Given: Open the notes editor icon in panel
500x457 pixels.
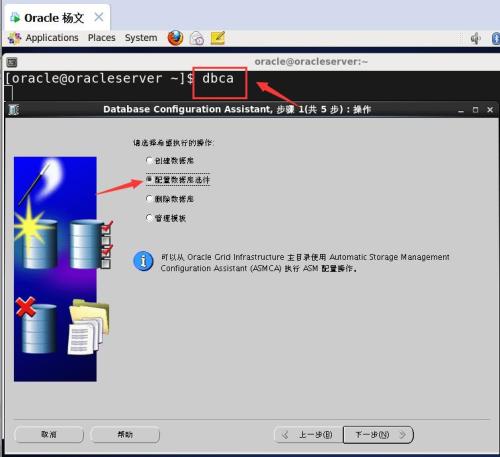Looking at the screenshot, I should click(x=218, y=38).
